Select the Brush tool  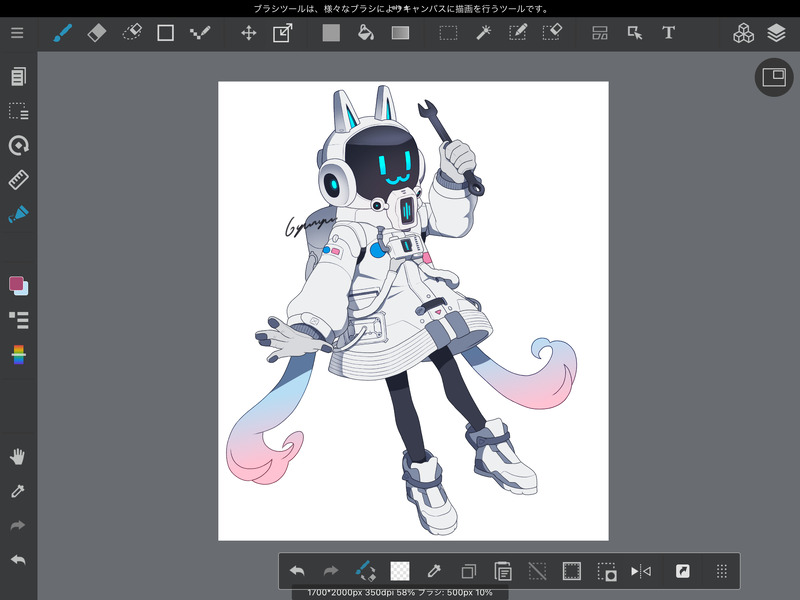point(63,33)
